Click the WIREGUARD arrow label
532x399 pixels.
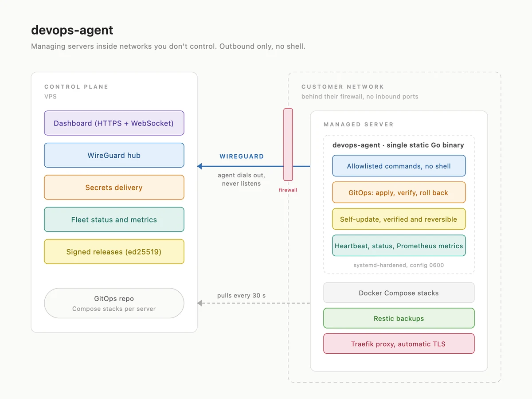point(242,156)
